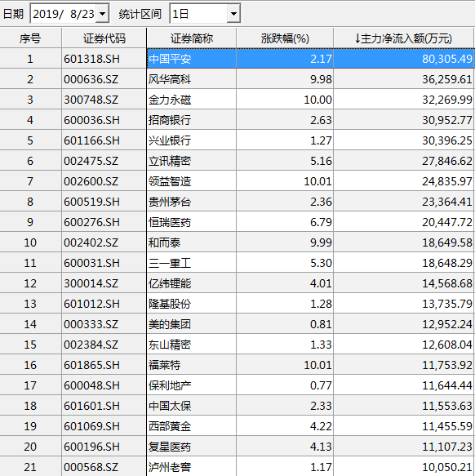The image size is (475, 476).
Task: Click net inflow value 32,269.99
Action: tap(447, 100)
